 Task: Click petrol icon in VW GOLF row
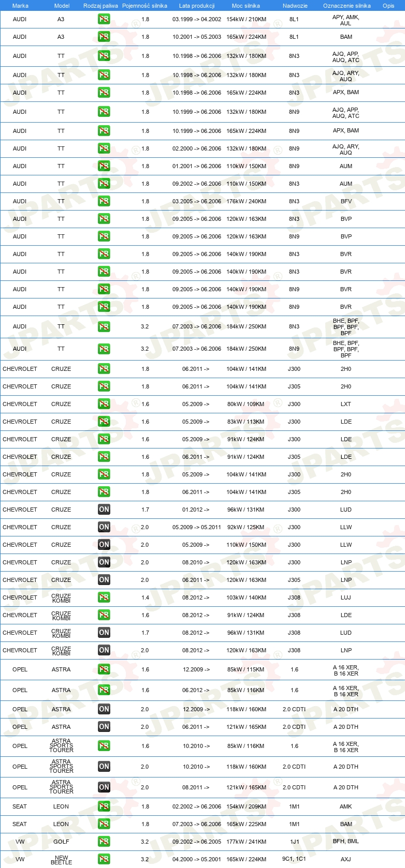click(104, 842)
